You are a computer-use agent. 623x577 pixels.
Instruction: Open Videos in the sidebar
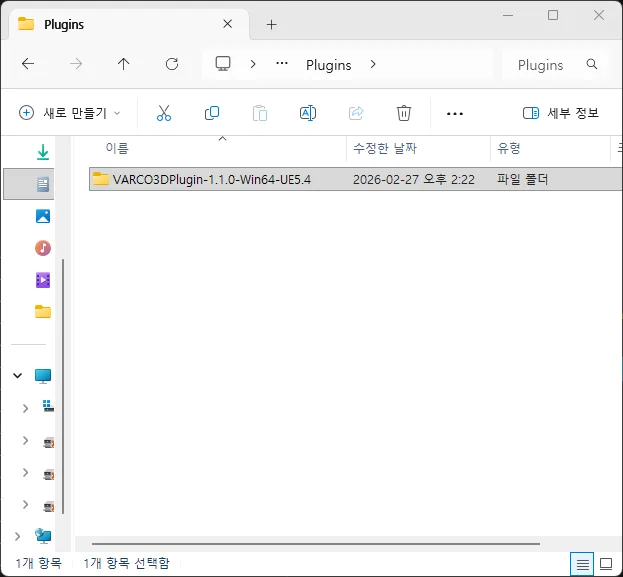coord(43,280)
